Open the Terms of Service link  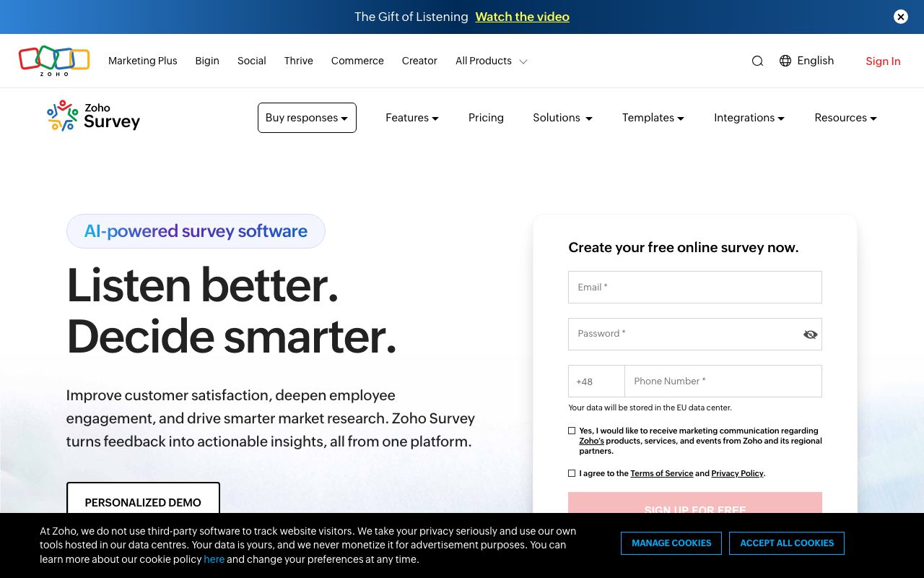pyautogui.click(x=662, y=473)
